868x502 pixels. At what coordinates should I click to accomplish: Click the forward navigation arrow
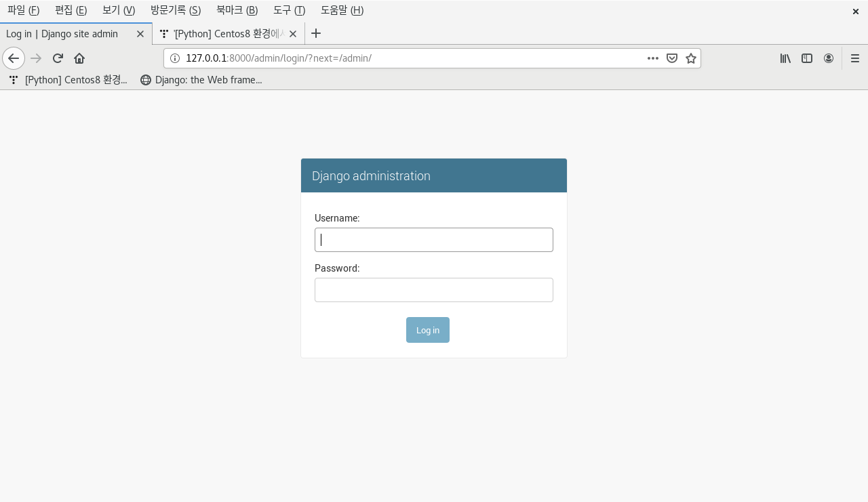[37, 58]
